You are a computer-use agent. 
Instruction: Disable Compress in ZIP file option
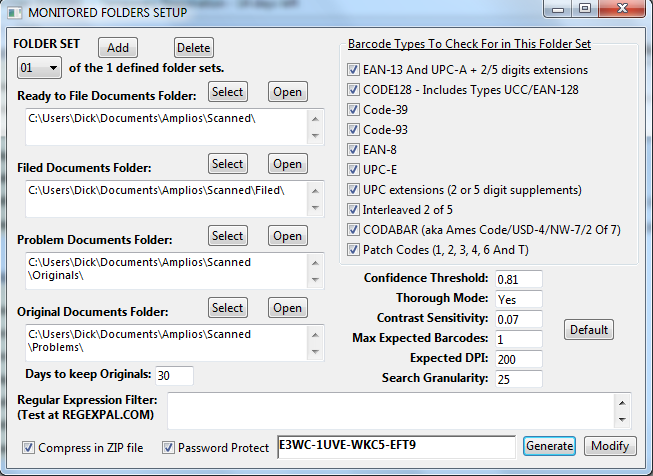pyautogui.click(x=28, y=448)
